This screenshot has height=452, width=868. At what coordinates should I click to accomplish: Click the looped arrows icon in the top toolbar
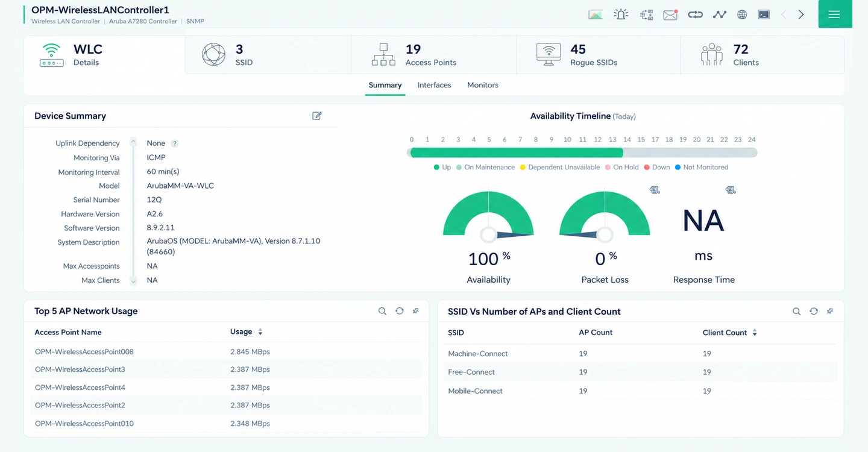tap(695, 14)
